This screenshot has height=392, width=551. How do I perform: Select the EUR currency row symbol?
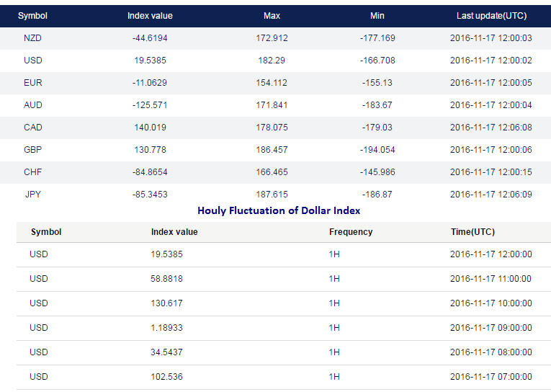32,83
